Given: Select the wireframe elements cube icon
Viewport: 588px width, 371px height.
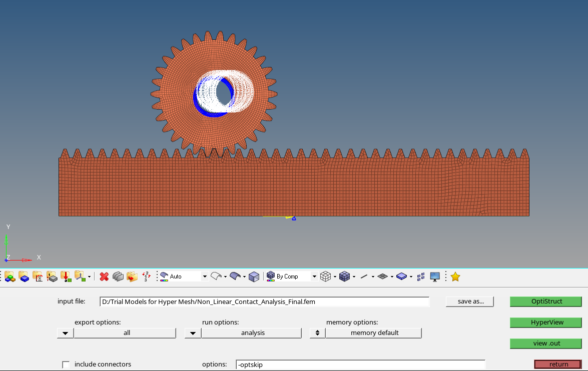Looking at the screenshot, I should pyautogui.click(x=326, y=276).
